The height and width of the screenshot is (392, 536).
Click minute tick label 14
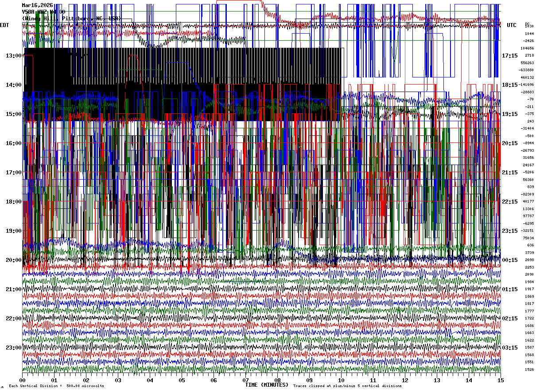pos(469,380)
